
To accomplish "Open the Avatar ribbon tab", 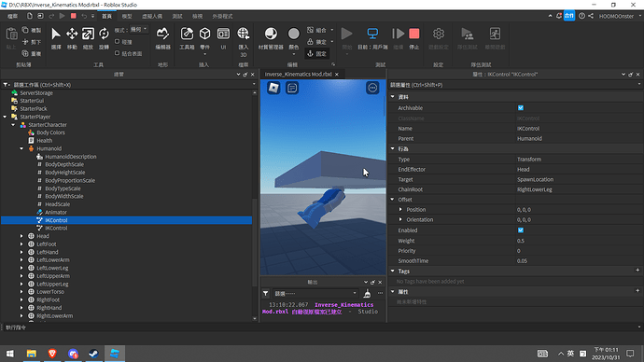I will pyautogui.click(x=152, y=16).
